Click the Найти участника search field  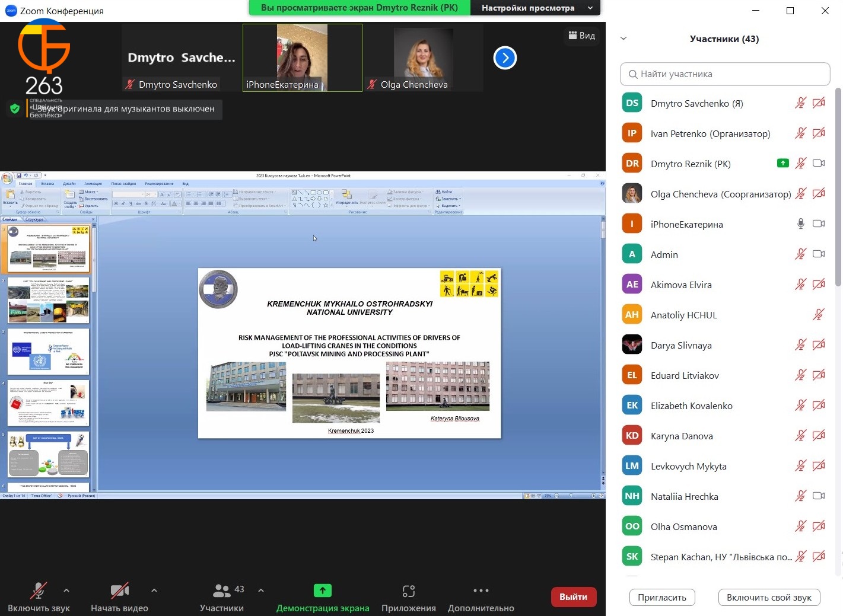(725, 74)
